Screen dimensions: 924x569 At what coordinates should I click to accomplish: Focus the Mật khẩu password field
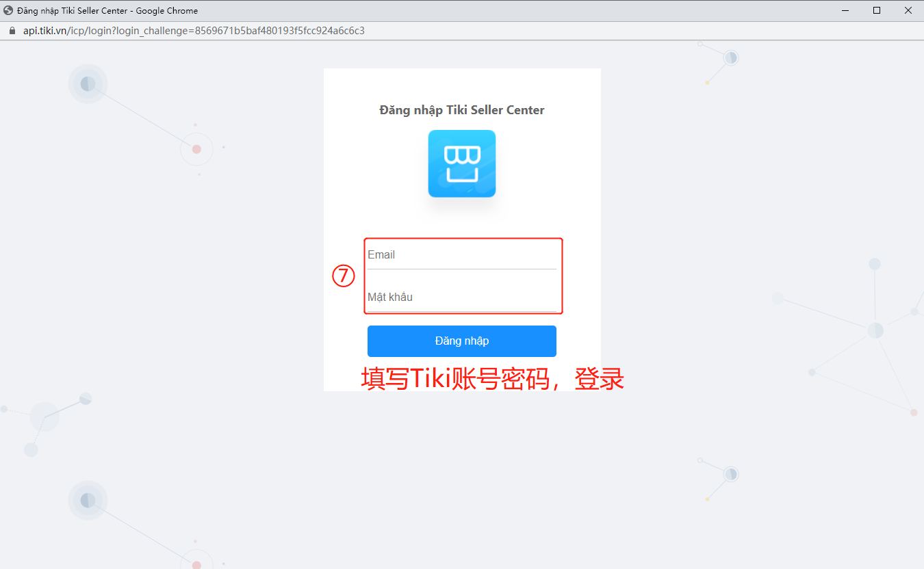[x=461, y=297]
